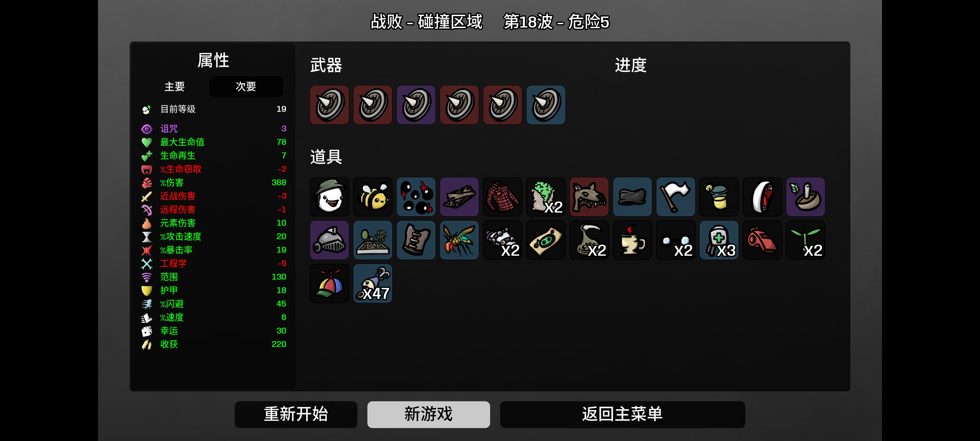Select the plaid red shirt item
Screen dimensions: 980x441
coord(503,197)
